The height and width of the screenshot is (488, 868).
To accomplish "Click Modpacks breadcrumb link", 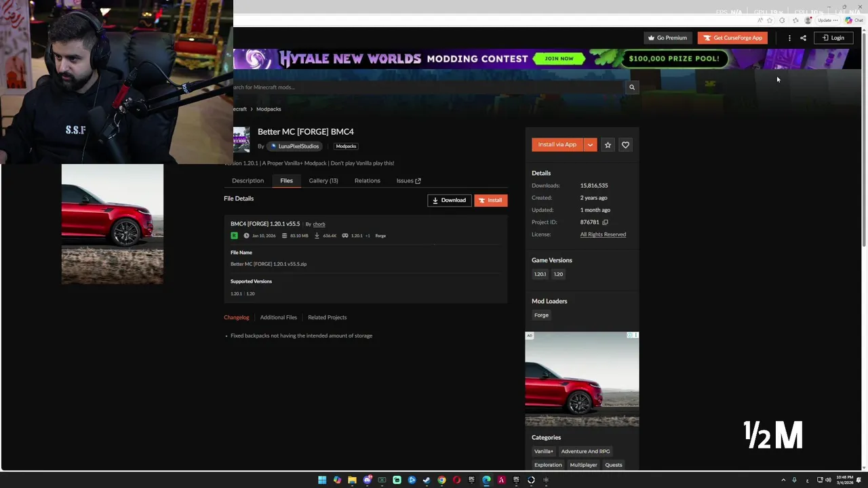I will pos(269,109).
